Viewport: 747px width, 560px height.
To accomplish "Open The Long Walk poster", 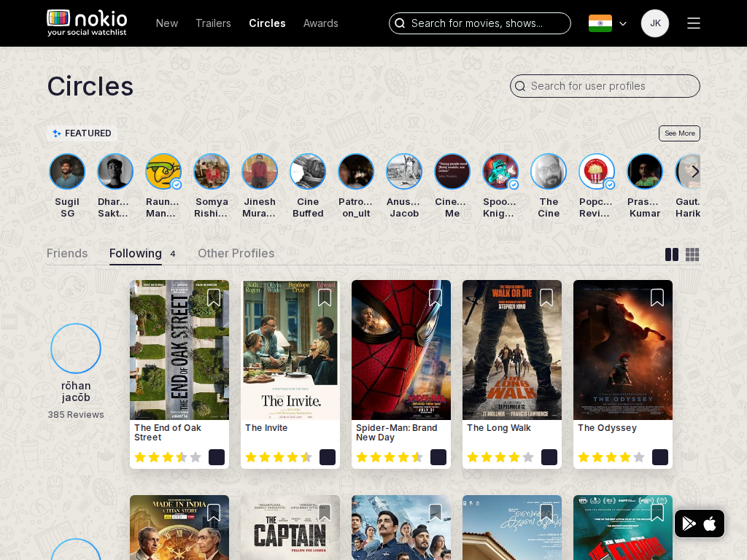I will pos(512,350).
